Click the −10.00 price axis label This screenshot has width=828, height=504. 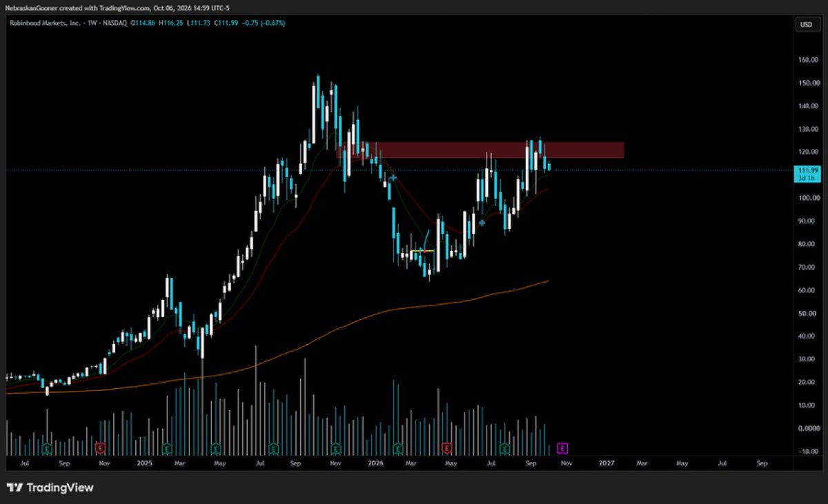click(x=807, y=452)
